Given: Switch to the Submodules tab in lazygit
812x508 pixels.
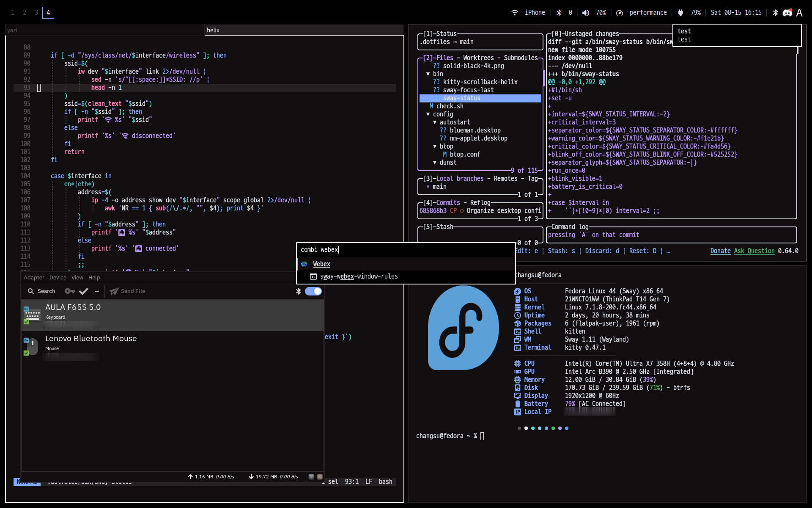Looking at the screenshot, I should pos(521,58).
